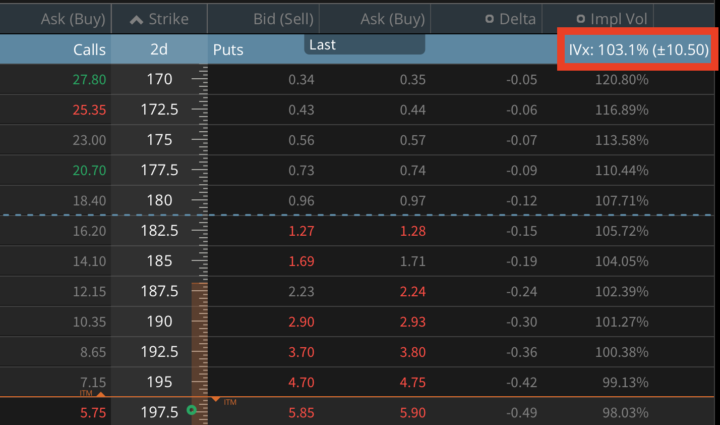Click put ask price 2.93
Image resolution: width=720 pixels, height=425 pixels.
click(x=412, y=322)
